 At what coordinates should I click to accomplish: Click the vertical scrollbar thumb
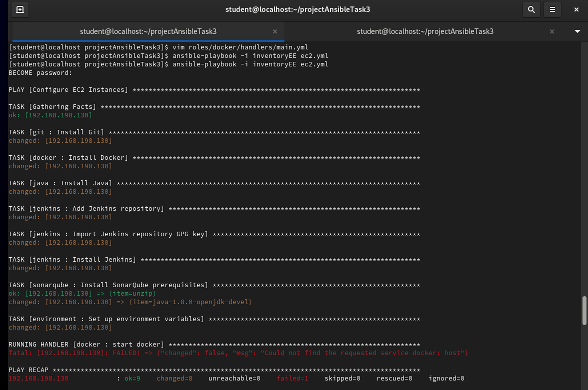coord(584,311)
